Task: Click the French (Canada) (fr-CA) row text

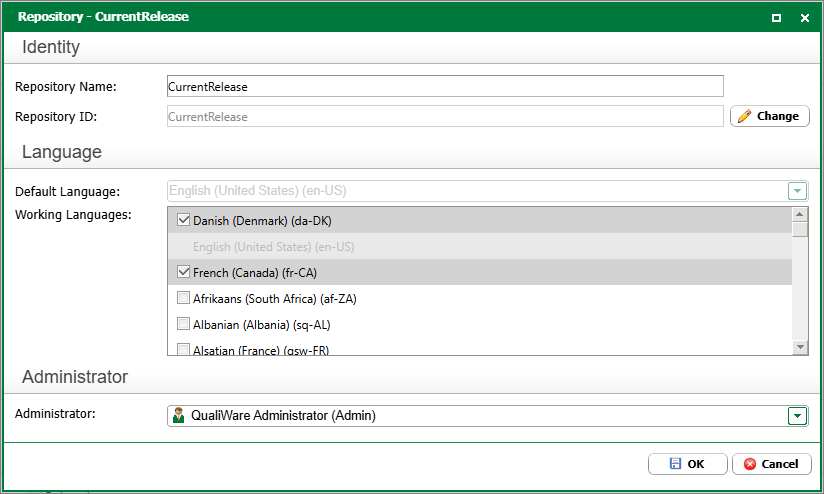Action: (255, 273)
